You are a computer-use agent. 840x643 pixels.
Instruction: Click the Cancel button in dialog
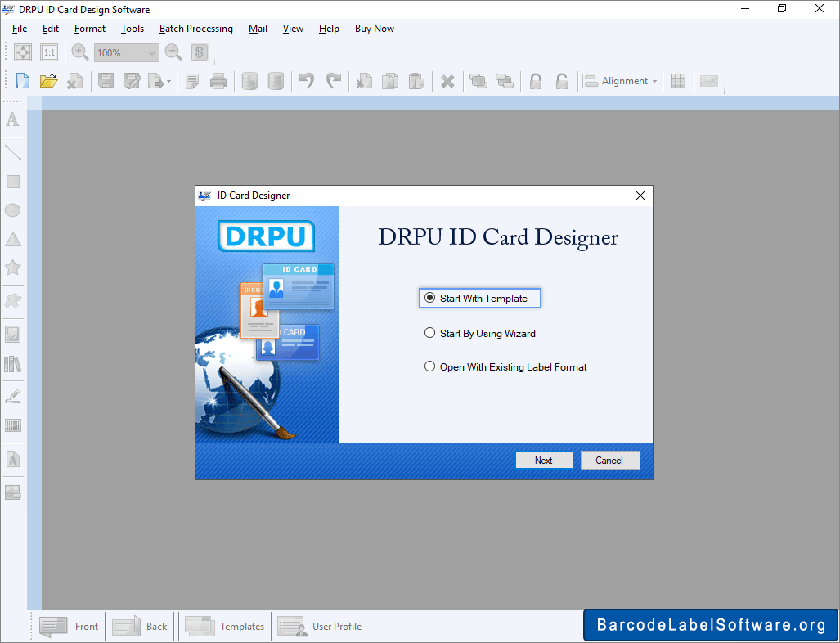(610, 461)
